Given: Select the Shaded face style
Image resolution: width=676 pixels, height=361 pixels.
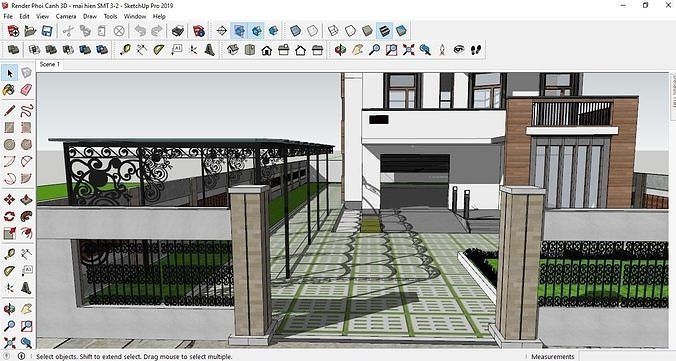Looking at the screenshot, I should pos(367,31).
